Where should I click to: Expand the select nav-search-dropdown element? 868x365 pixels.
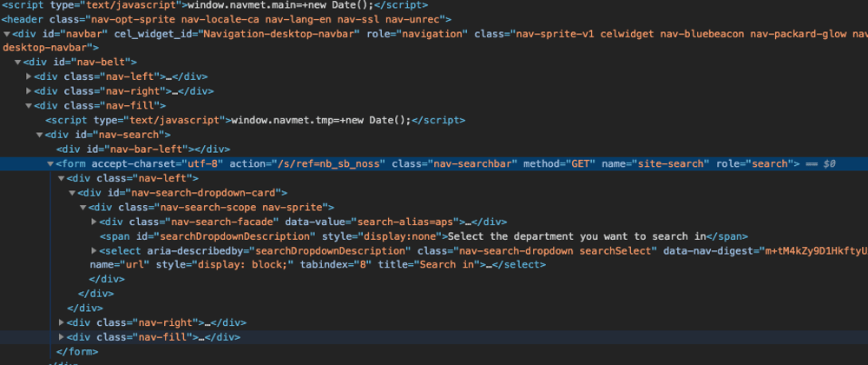click(94, 251)
